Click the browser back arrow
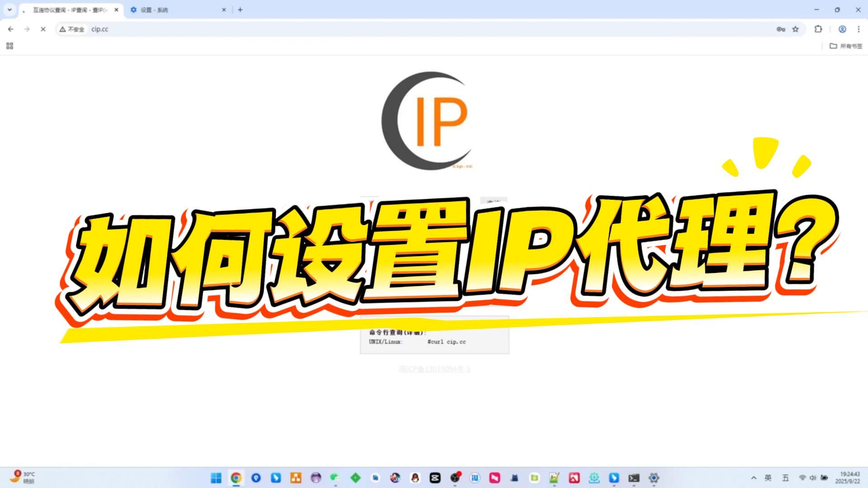This screenshot has height=488, width=868. pyautogui.click(x=11, y=29)
